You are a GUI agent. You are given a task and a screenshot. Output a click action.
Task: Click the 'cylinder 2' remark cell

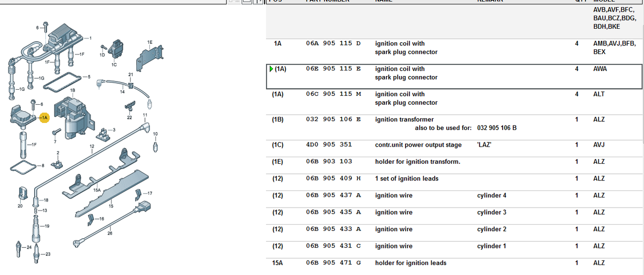point(492,229)
